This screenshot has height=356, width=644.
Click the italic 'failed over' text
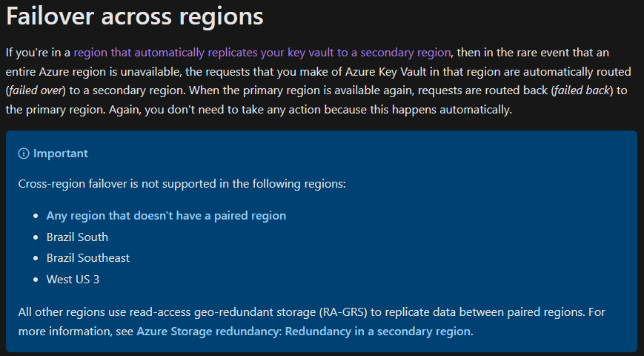click(x=36, y=90)
